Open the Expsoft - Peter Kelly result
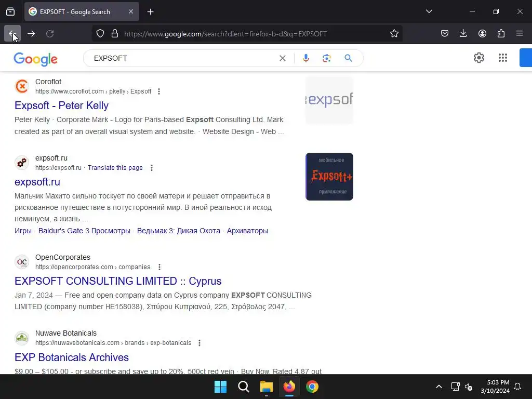Viewport: 532px width, 399px height. pyautogui.click(x=61, y=105)
